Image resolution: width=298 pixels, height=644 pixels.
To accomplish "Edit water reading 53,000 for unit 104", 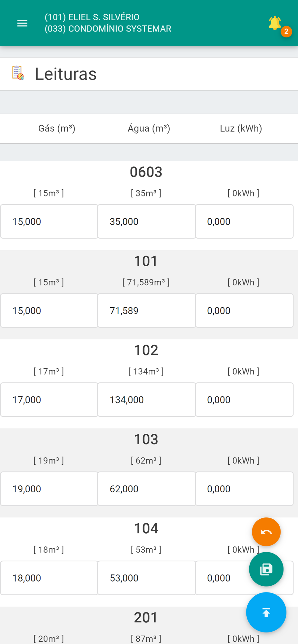I will pyautogui.click(x=147, y=578).
